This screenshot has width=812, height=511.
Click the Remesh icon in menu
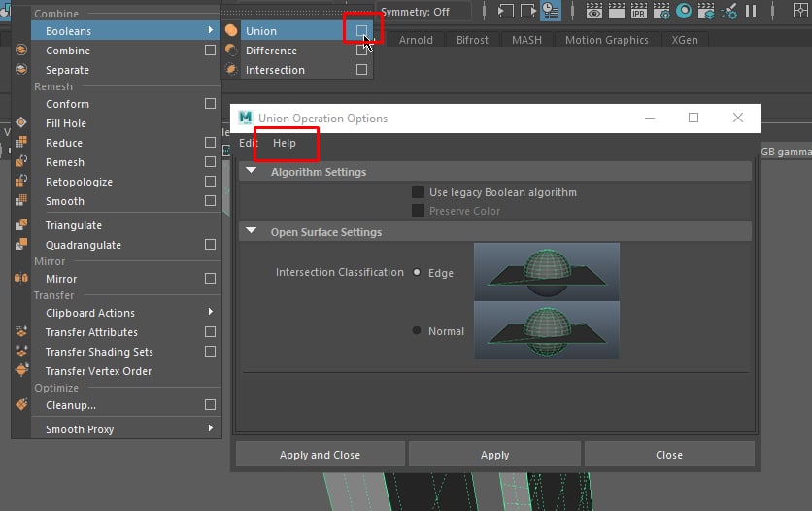coord(21,161)
